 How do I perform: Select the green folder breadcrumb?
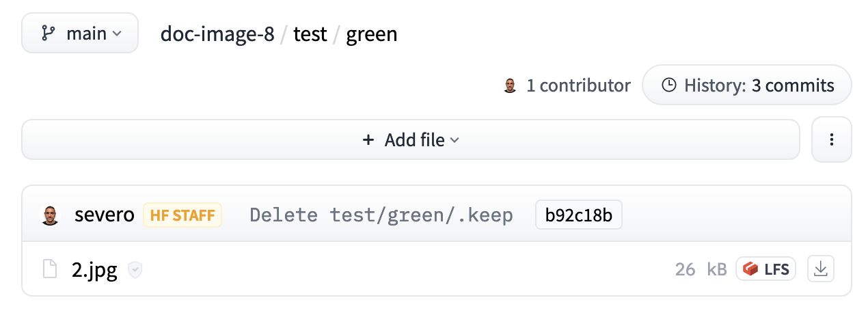(372, 34)
